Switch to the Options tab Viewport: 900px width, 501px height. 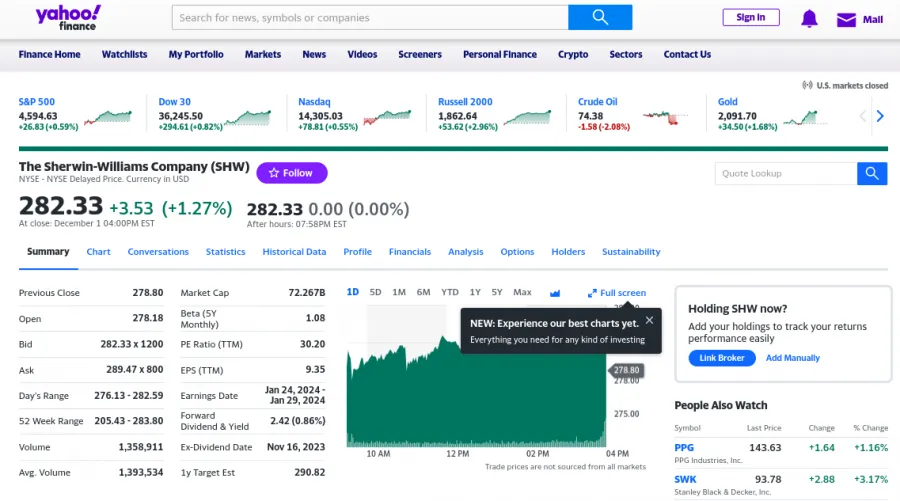pos(517,252)
